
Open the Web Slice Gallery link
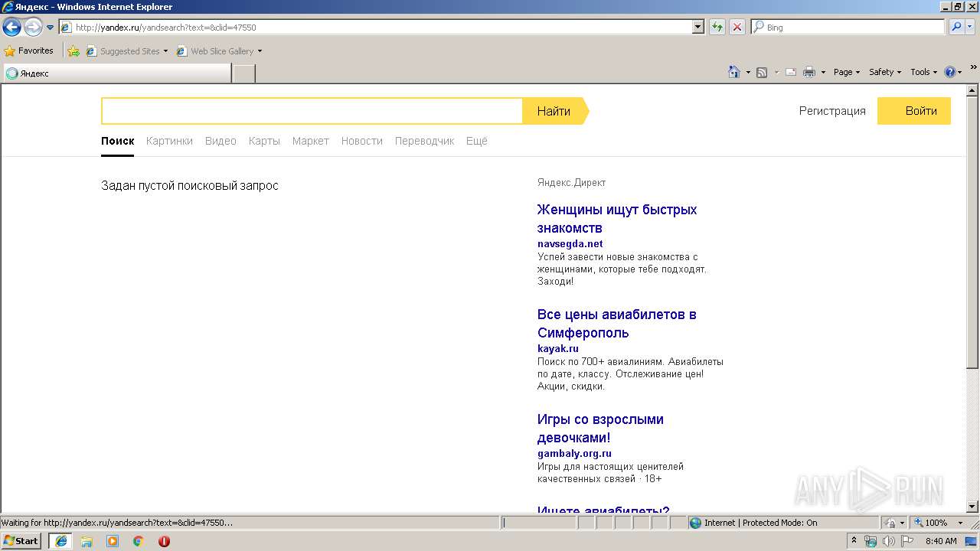click(x=219, y=51)
